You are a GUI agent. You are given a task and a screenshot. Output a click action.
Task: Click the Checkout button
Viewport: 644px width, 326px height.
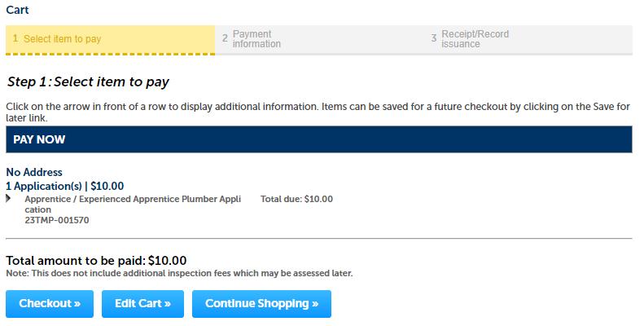click(50, 304)
